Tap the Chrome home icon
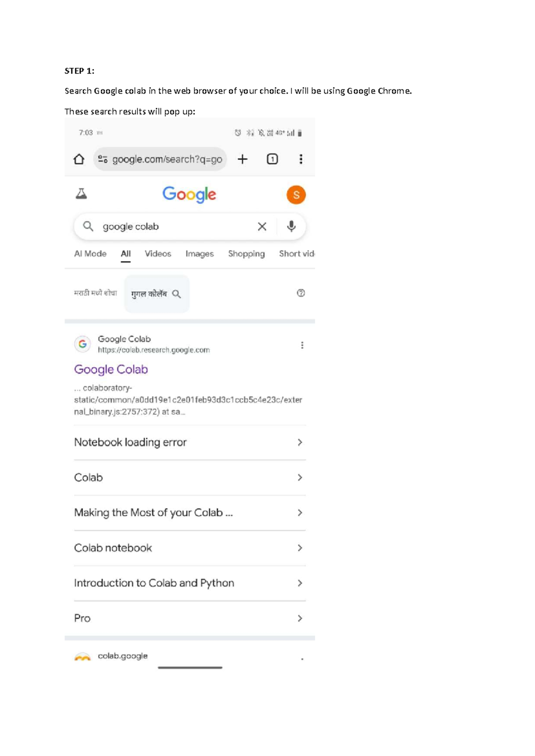This screenshot has height=756, width=535. coord(79,159)
